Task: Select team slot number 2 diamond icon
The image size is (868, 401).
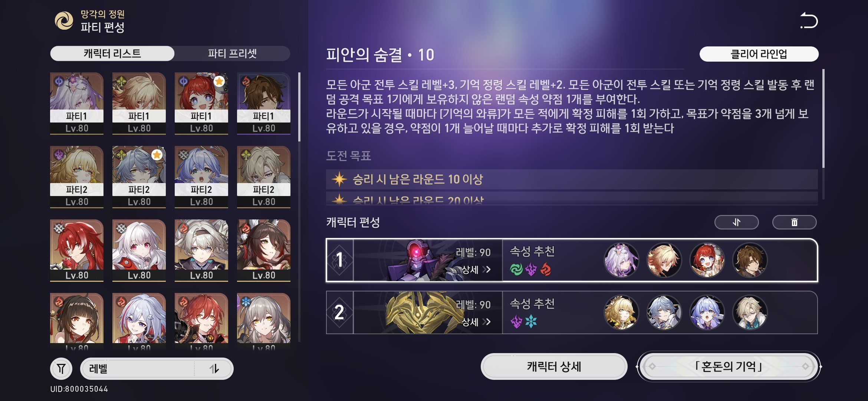Action: point(339,312)
